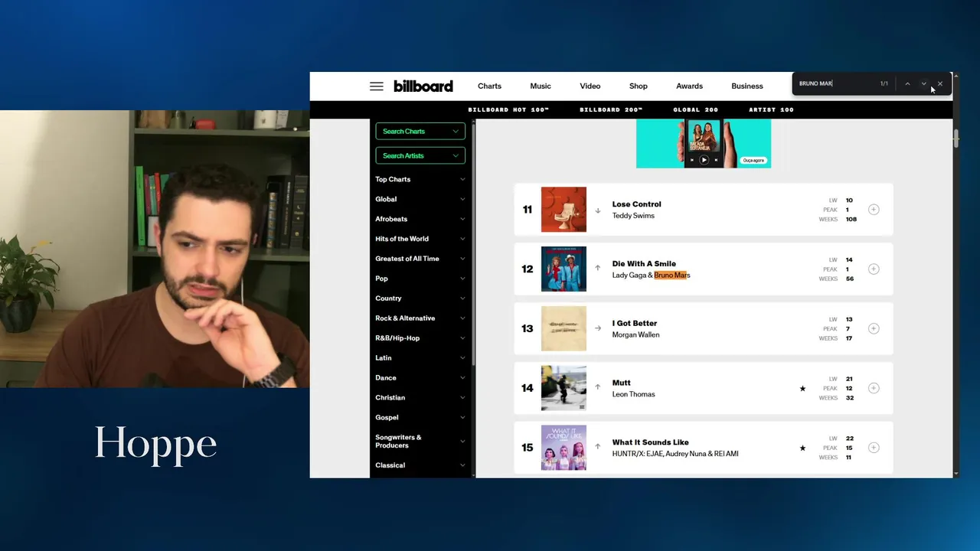Go to Global 200 chart

[x=696, y=110]
